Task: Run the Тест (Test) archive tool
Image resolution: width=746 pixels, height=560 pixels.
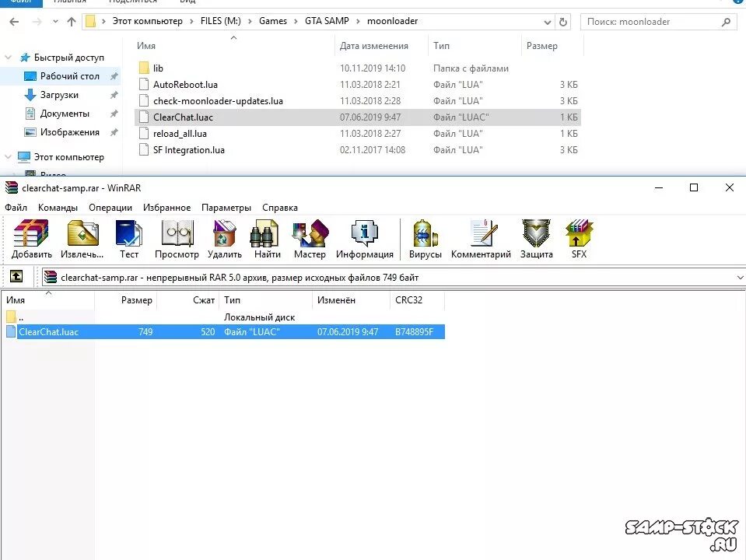Action: [129, 239]
